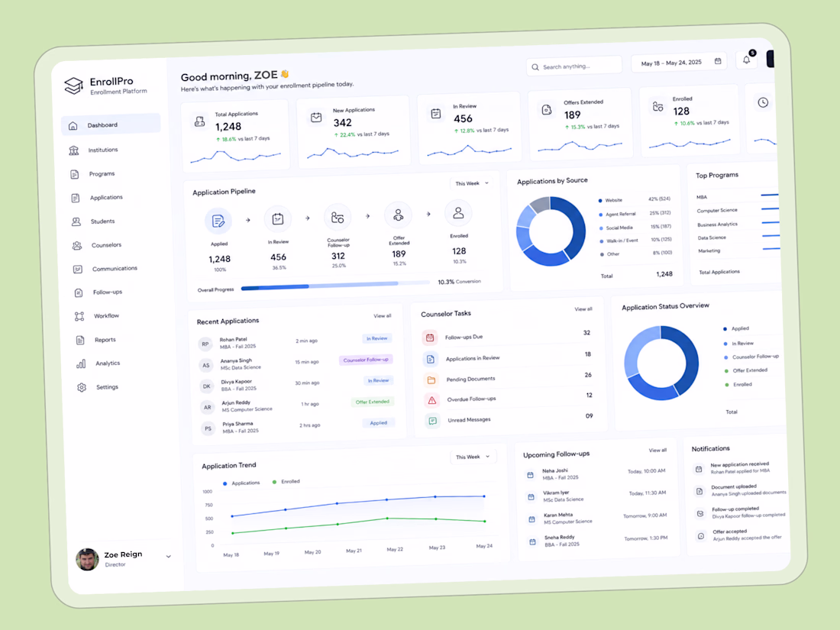This screenshot has height=630, width=840.
Task: Click the Enrolled pipeline stage icon
Action: pos(458,213)
